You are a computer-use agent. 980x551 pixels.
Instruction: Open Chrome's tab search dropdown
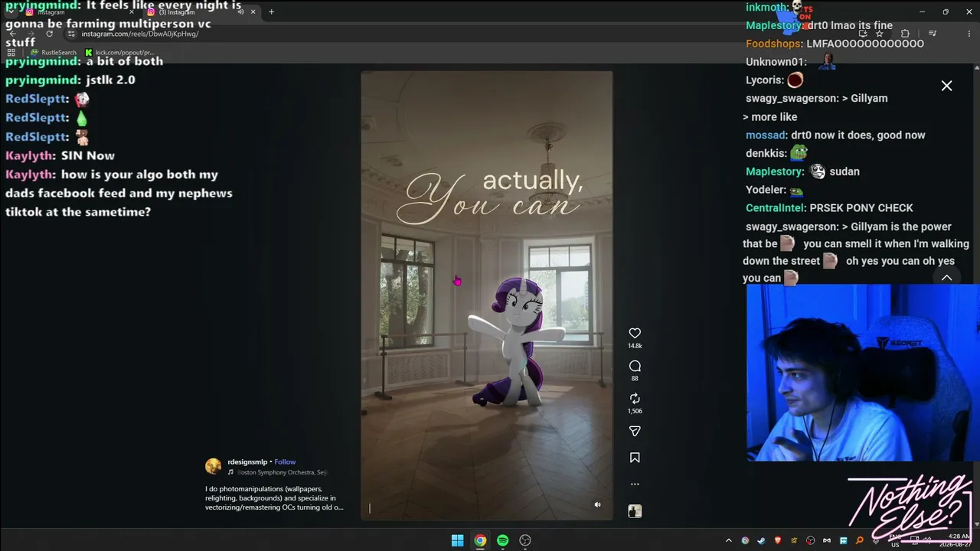11,11
